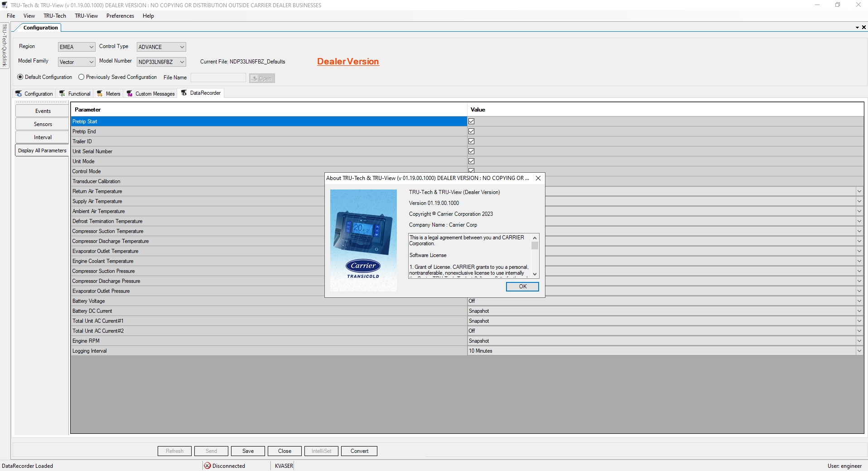Click the red Disconnected status icon
Image resolution: width=868 pixels, height=471 pixels.
[x=207, y=466]
